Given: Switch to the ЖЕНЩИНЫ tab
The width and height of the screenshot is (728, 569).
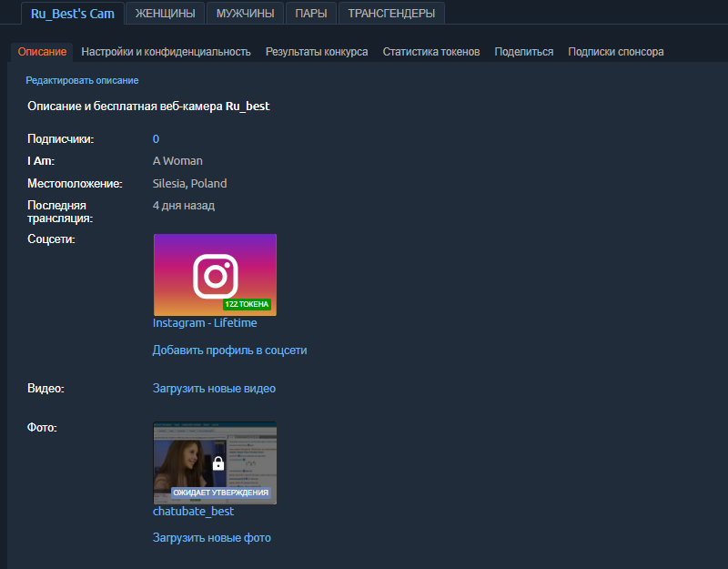Looking at the screenshot, I should click(x=165, y=14).
